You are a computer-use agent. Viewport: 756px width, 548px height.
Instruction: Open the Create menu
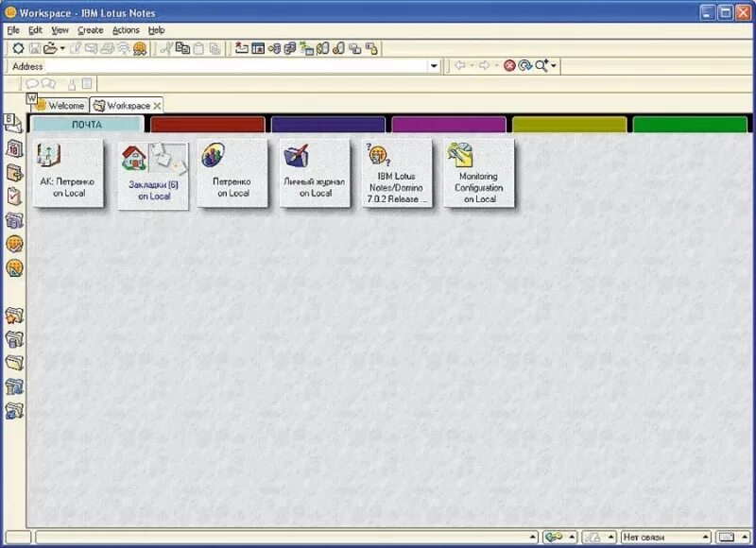coord(90,30)
